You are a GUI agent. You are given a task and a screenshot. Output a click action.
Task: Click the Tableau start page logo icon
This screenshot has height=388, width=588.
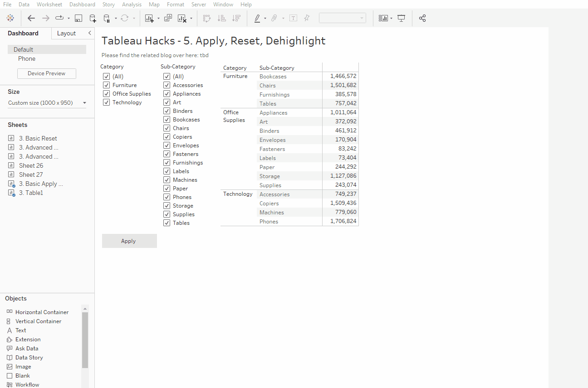click(x=10, y=18)
